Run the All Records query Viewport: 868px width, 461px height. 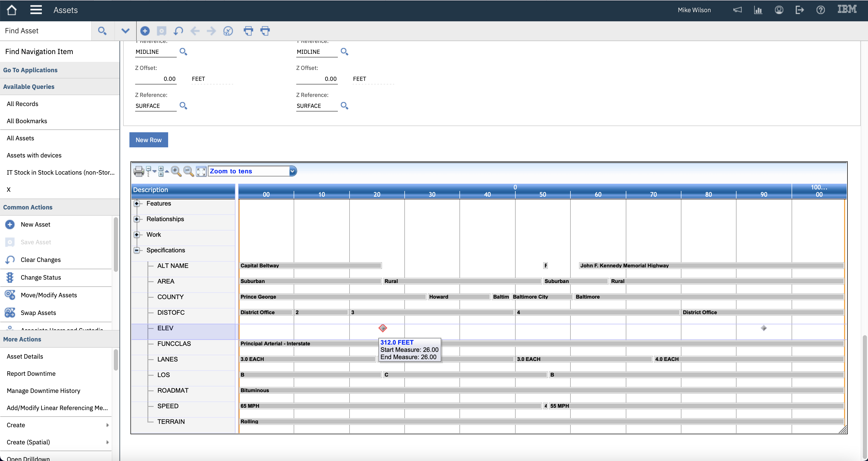(22, 104)
